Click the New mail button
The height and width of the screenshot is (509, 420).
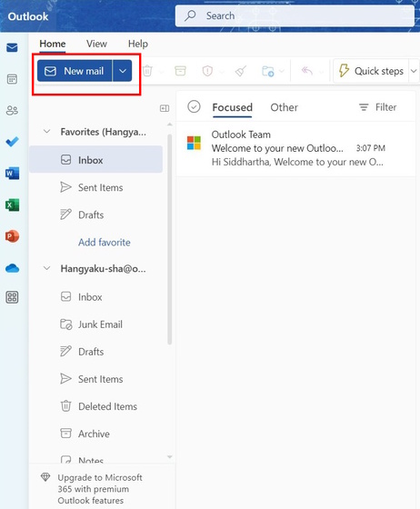(x=75, y=71)
